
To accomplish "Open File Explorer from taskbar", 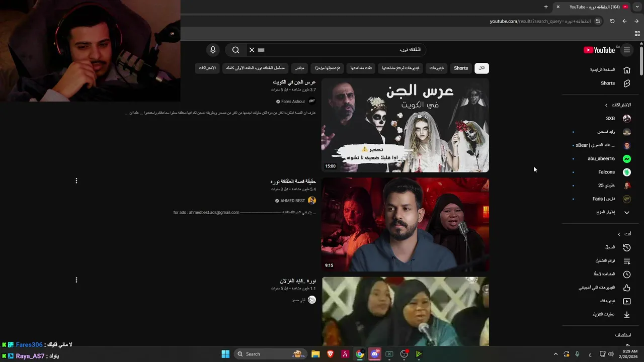I will [x=315, y=354].
